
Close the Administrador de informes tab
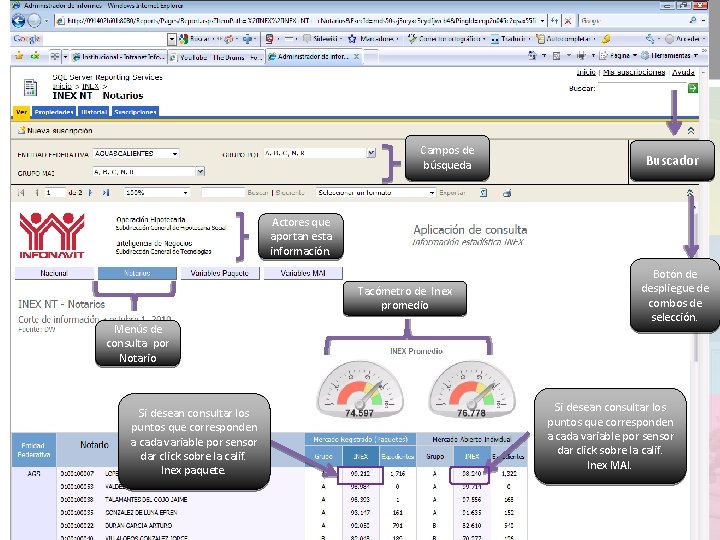[356, 56]
